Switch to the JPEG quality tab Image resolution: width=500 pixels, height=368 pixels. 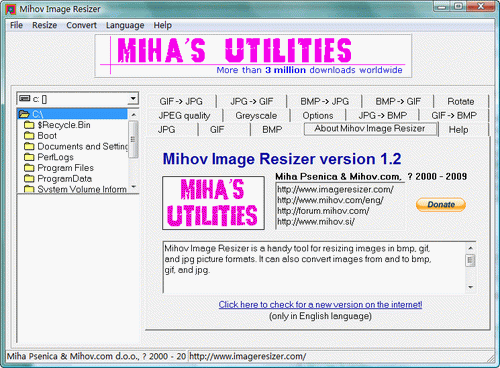pyautogui.click(x=184, y=115)
